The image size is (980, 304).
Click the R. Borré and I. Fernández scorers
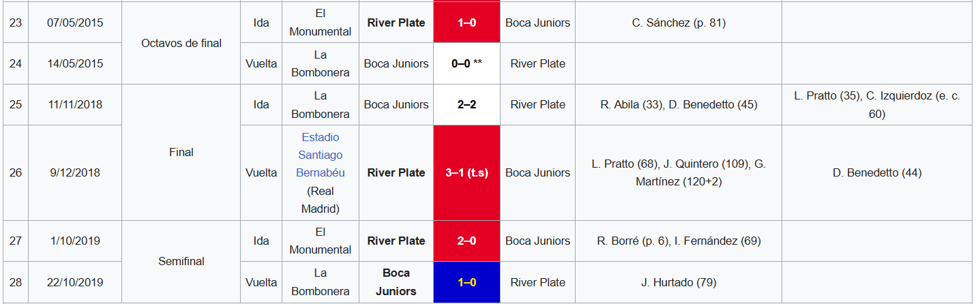[679, 241]
